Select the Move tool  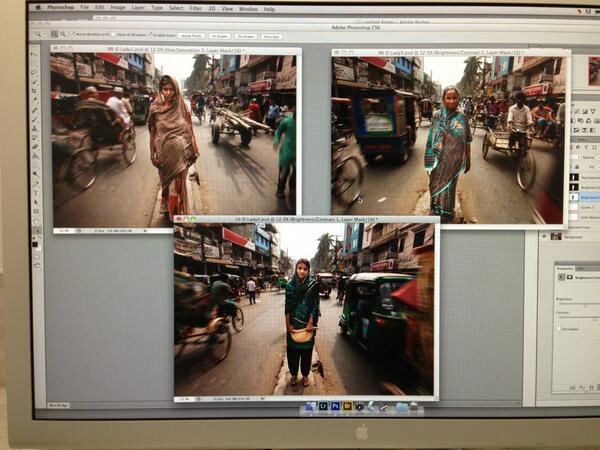[x=35, y=54]
